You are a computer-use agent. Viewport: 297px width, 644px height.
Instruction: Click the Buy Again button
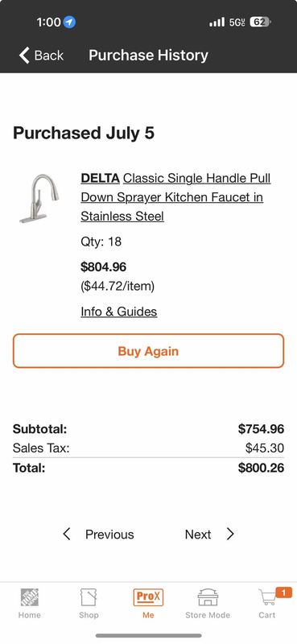click(x=148, y=351)
